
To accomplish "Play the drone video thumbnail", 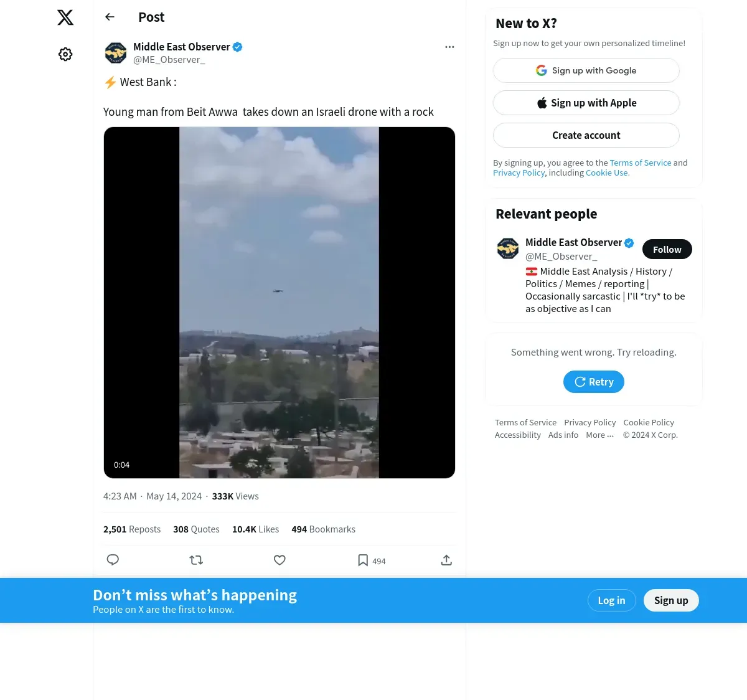I will pyautogui.click(x=280, y=303).
